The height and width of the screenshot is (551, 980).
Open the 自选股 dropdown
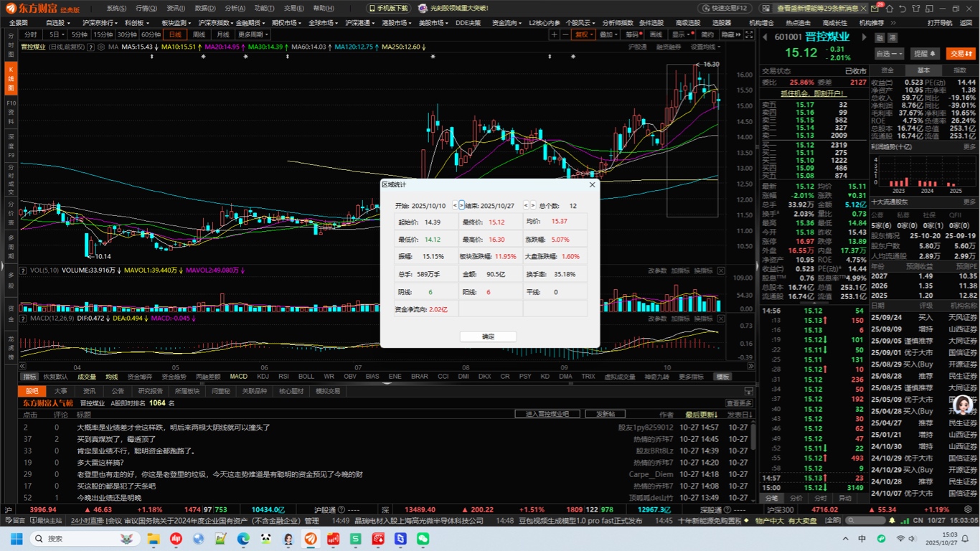pos(57,23)
